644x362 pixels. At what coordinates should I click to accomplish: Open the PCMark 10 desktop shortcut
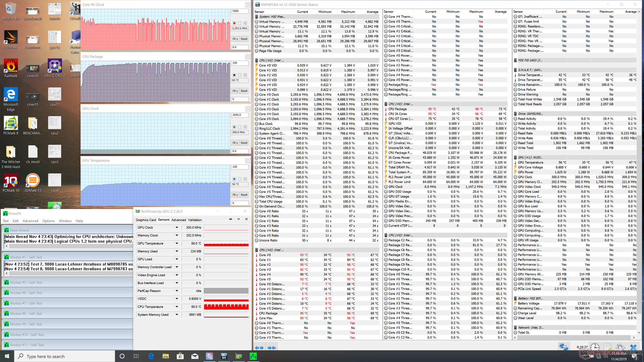[x=11, y=183]
